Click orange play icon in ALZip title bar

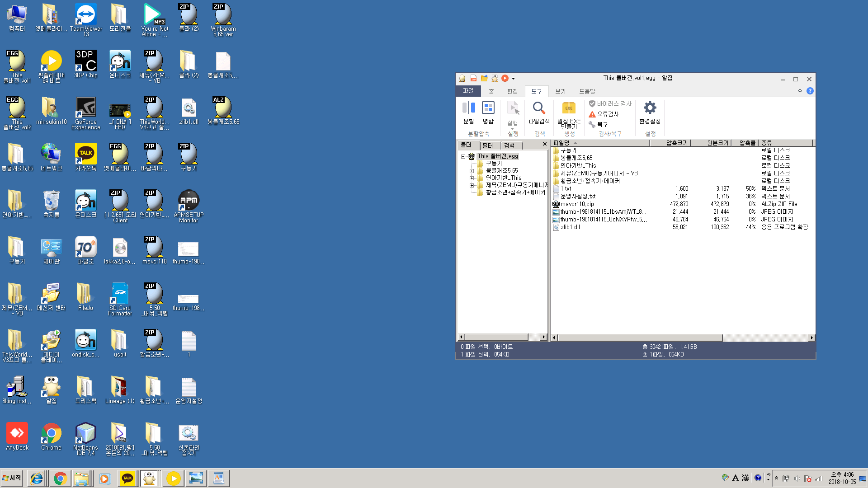505,78
